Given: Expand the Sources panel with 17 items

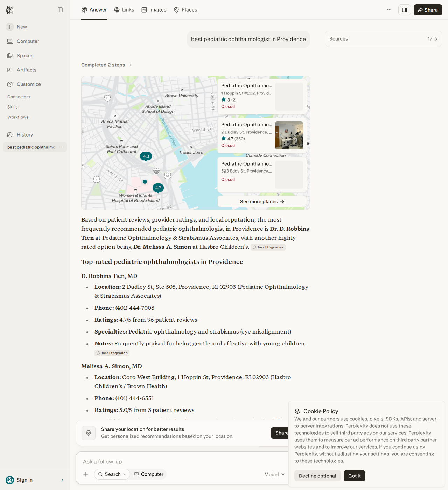Looking at the screenshot, I should pos(384,39).
